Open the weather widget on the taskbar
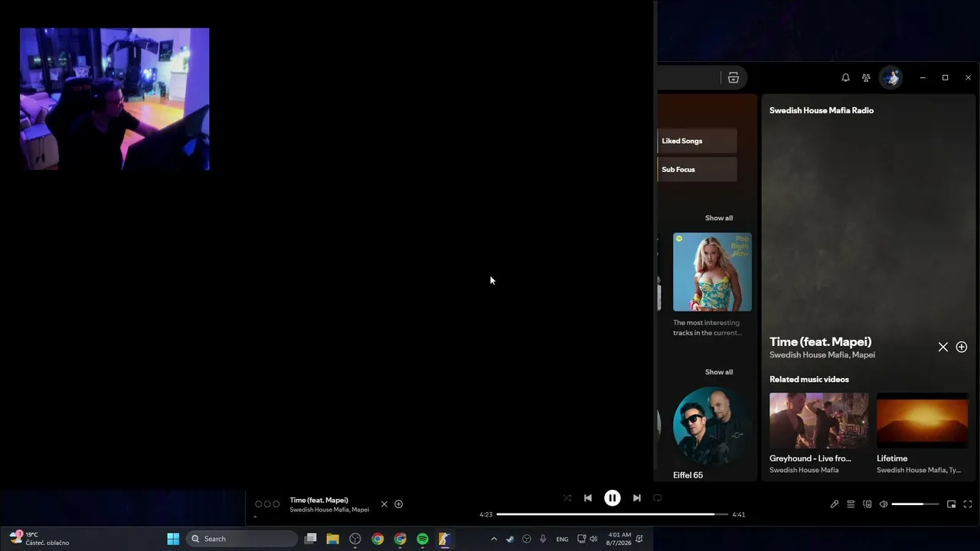Image resolution: width=980 pixels, height=551 pixels. (x=40, y=539)
